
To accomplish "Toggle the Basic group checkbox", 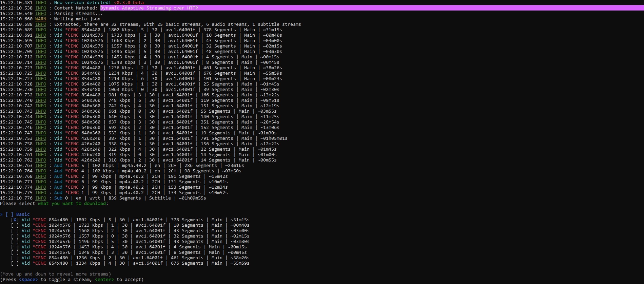I will 9,214.
